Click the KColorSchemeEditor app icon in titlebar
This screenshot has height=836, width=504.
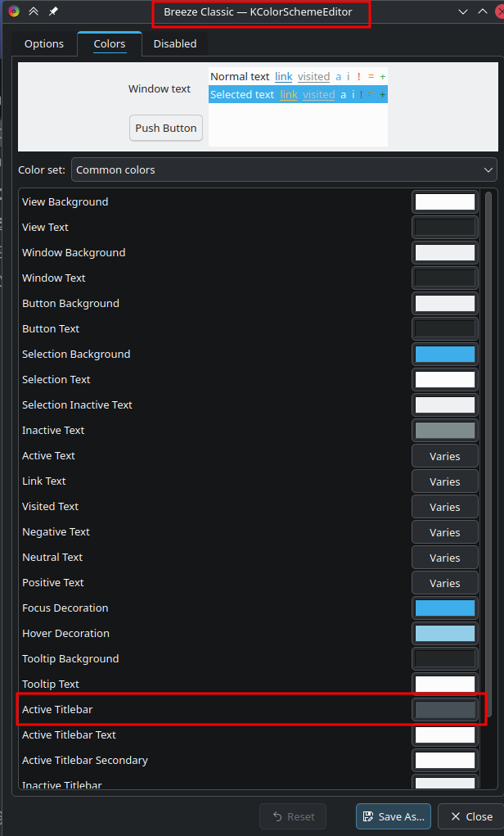15,11
